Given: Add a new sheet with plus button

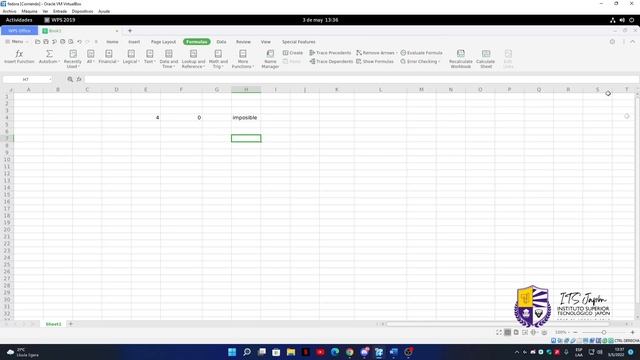Looking at the screenshot, I should [x=71, y=324].
